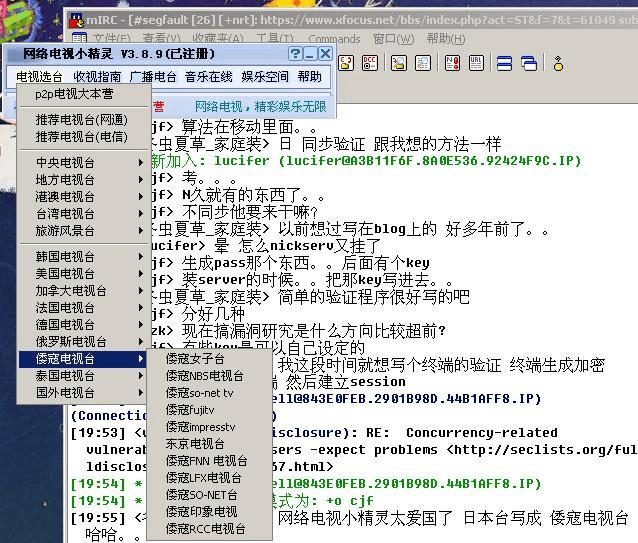This screenshot has width=638, height=543.
Task: Expand the 台湾电视台 submenu
Action: (x=84, y=214)
